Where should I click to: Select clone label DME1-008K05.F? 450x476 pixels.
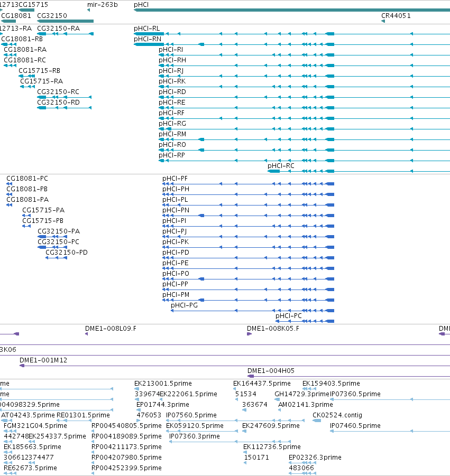tap(273, 329)
